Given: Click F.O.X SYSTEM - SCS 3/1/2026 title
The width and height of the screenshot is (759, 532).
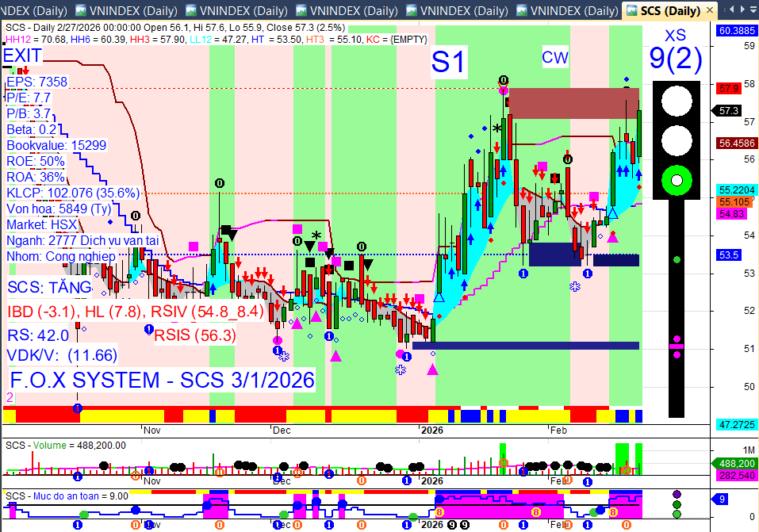Looking at the screenshot, I should 162,380.
